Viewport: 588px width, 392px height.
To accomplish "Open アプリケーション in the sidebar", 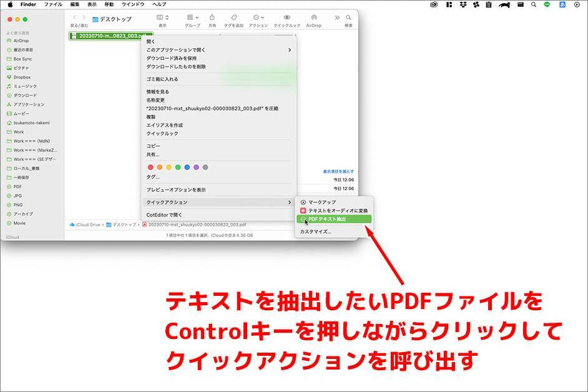I will (x=29, y=104).
